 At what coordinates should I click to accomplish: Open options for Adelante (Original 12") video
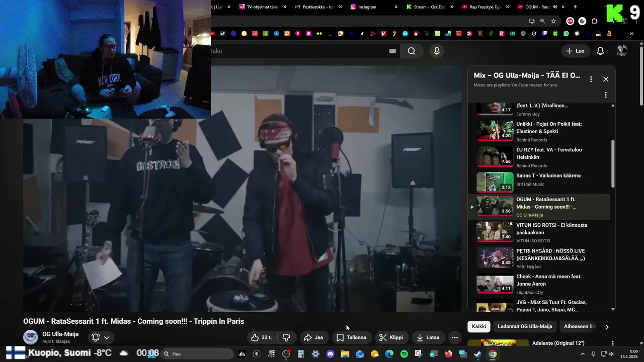tap(612, 344)
